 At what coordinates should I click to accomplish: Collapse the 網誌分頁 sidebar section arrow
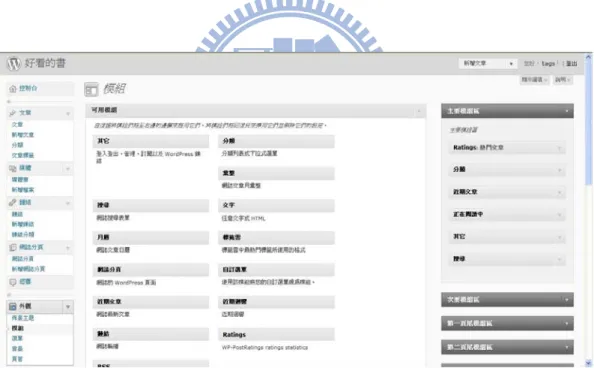point(68,248)
